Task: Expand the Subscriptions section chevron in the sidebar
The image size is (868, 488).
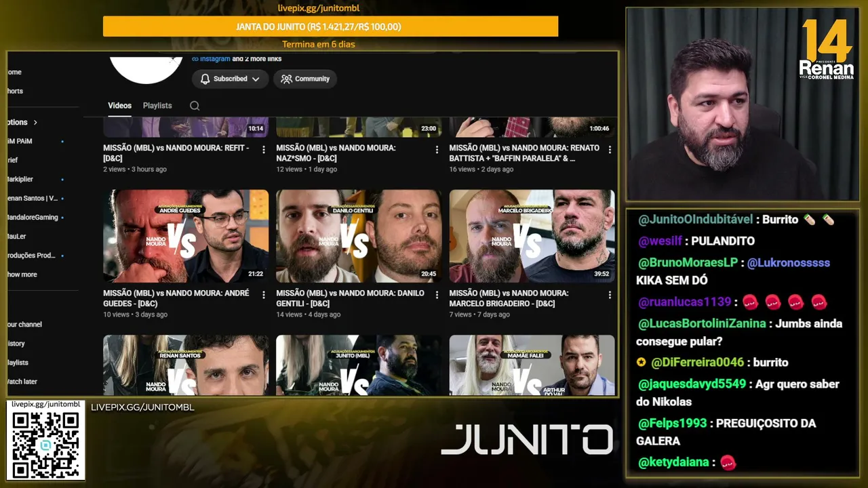Action: [35, 123]
